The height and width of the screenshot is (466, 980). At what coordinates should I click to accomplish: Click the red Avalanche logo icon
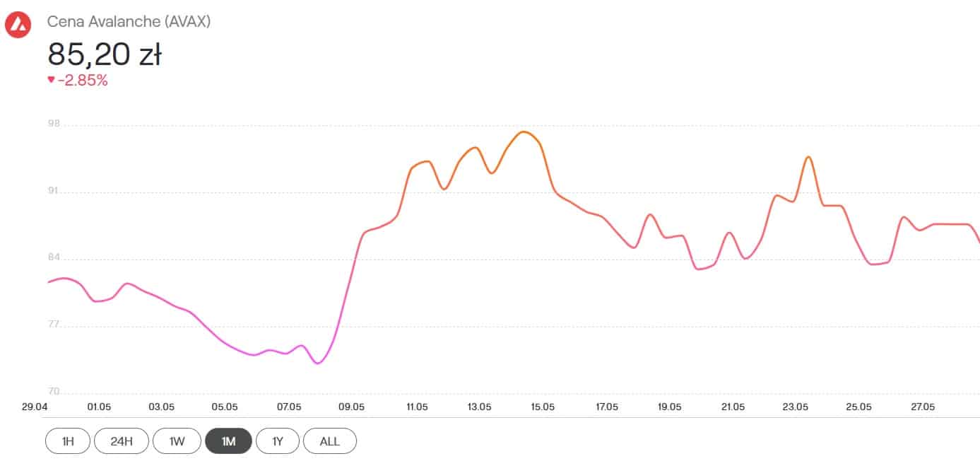(18, 25)
